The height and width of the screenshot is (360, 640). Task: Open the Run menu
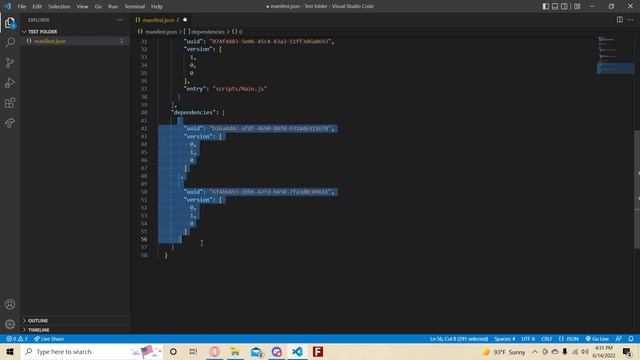click(x=113, y=7)
